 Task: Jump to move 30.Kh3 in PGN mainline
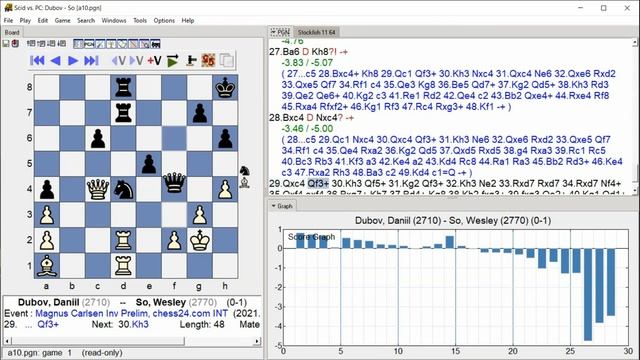pyautogui.click(x=346, y=183)
